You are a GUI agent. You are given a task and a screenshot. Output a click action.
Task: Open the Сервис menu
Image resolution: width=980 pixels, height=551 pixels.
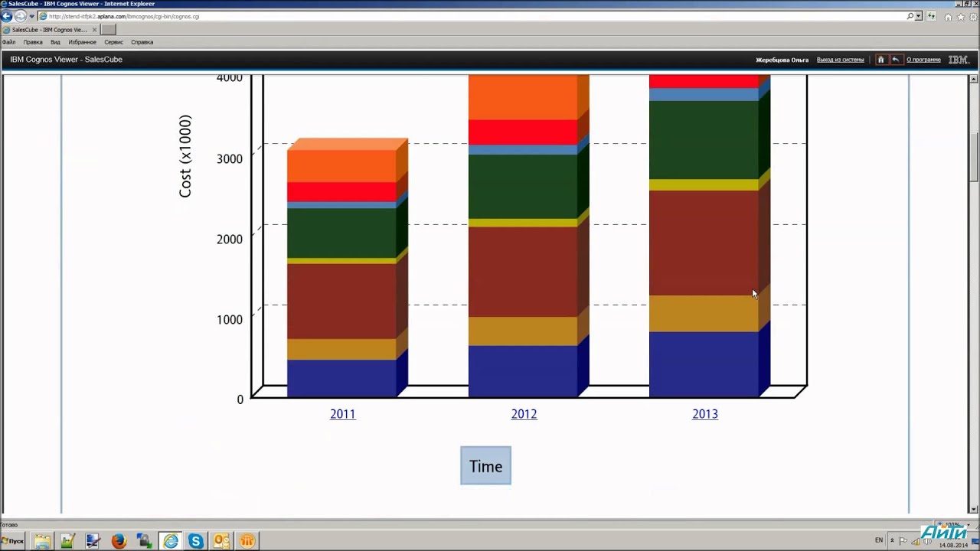pos(113,42)
